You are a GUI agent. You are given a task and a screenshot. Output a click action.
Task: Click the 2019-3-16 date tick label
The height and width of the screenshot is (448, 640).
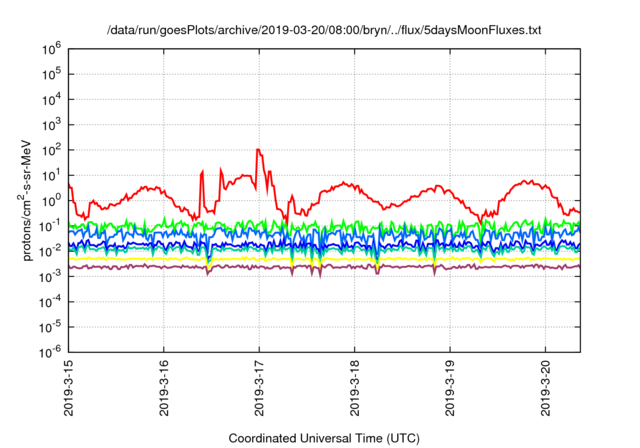(x=164, y=388)
